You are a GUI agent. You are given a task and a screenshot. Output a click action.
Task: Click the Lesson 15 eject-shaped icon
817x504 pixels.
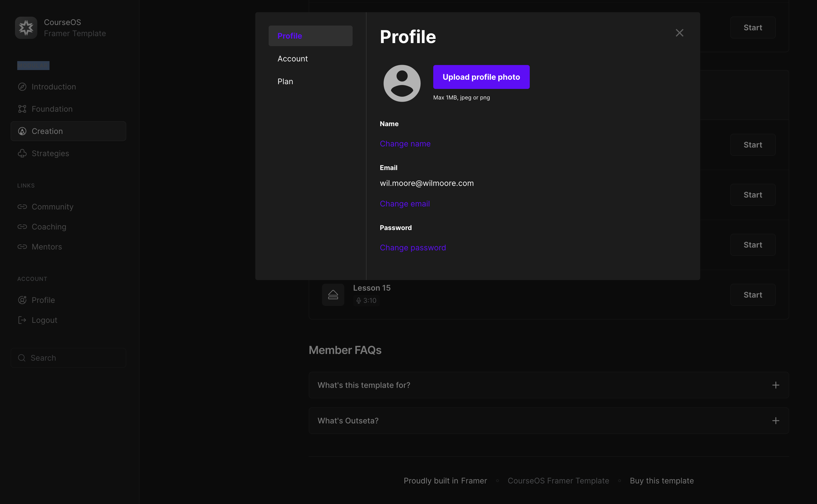click(333, 295)
